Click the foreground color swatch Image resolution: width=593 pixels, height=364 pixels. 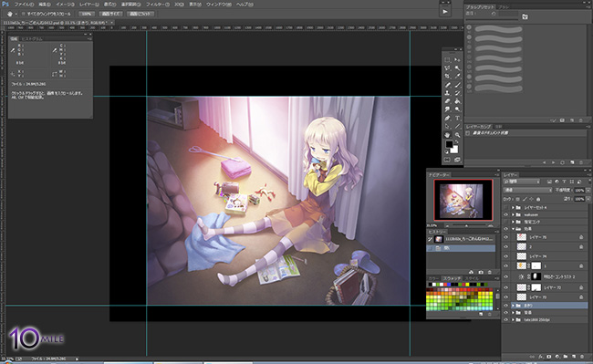(x=449, y=144)
